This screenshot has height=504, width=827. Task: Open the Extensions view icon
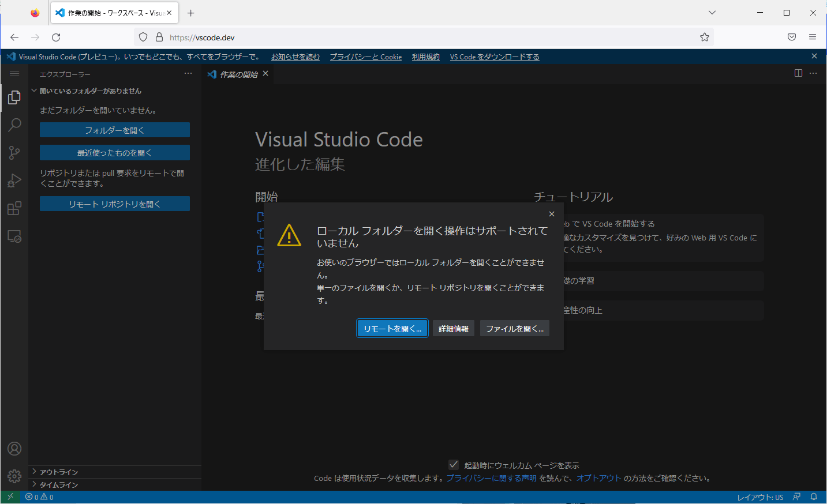click(x=14, y=208)
